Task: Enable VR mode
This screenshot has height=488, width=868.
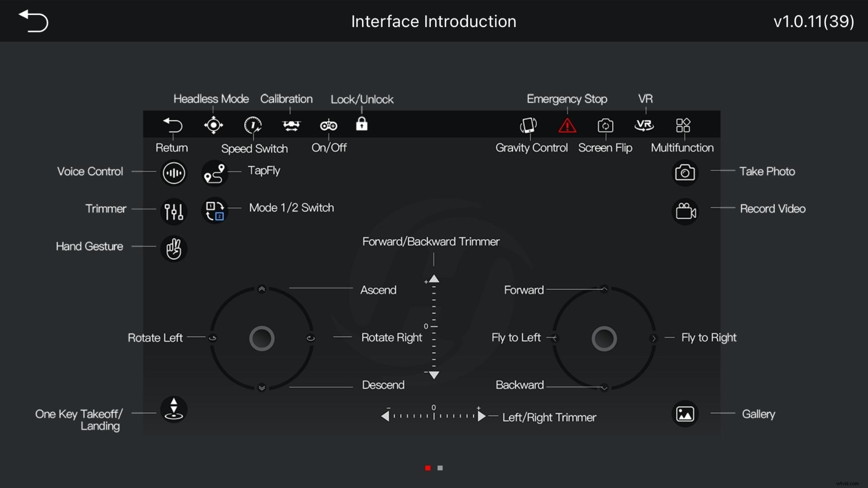Action: [644, 125]
